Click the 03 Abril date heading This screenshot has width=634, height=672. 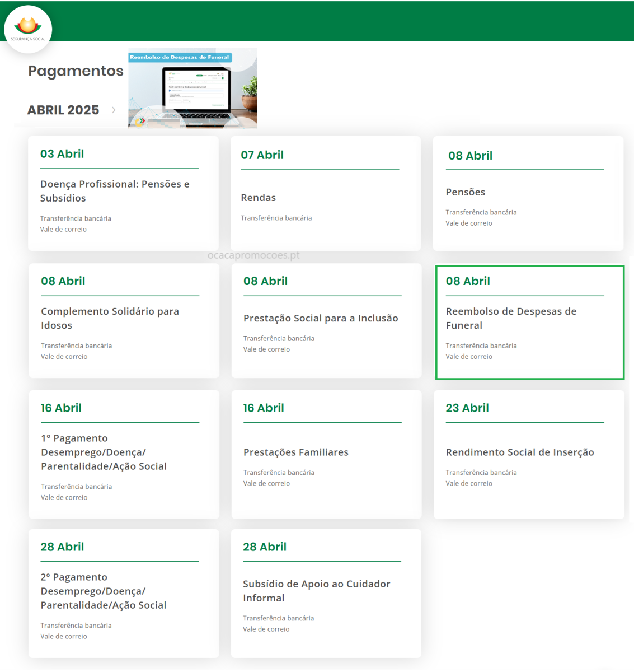click(x=62, y=154)
